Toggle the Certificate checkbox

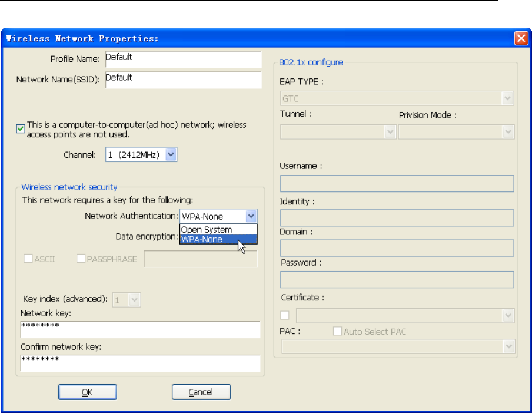[x=285, y=315]
